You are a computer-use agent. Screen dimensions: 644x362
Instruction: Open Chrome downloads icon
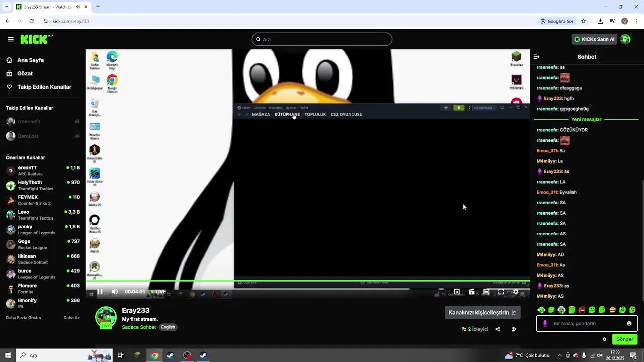click(600, 21)
